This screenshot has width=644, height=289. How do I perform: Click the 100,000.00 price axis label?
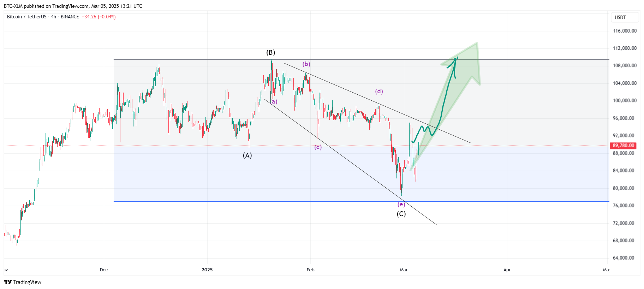click(x=625, y=100)
